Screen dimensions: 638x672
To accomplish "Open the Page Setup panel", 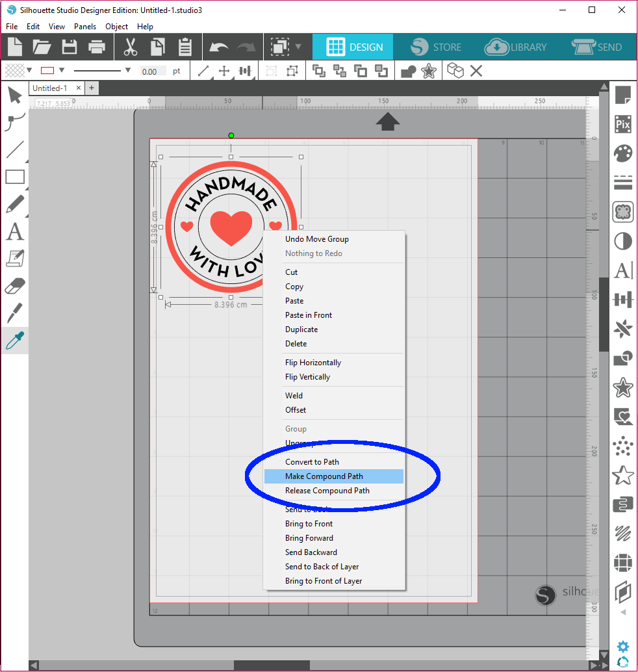I will point(623,96).
